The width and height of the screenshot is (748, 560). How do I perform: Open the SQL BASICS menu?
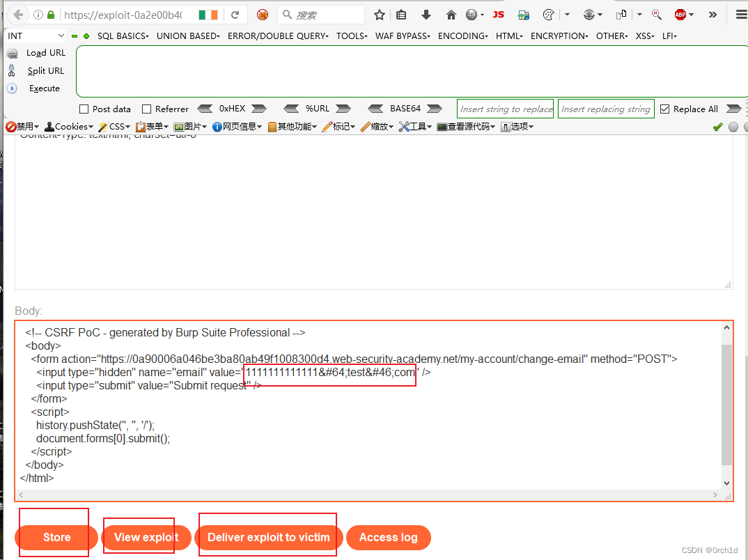[123, 36]
